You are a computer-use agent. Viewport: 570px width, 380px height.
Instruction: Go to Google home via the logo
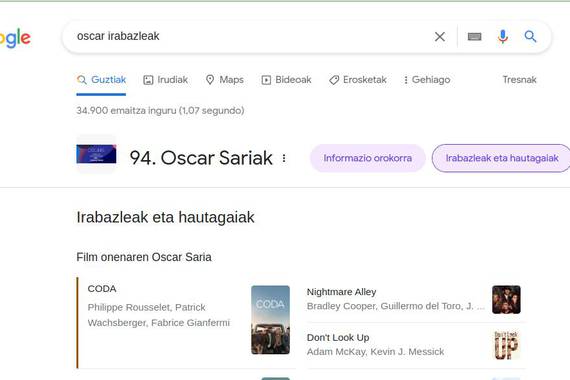(15, 38)
